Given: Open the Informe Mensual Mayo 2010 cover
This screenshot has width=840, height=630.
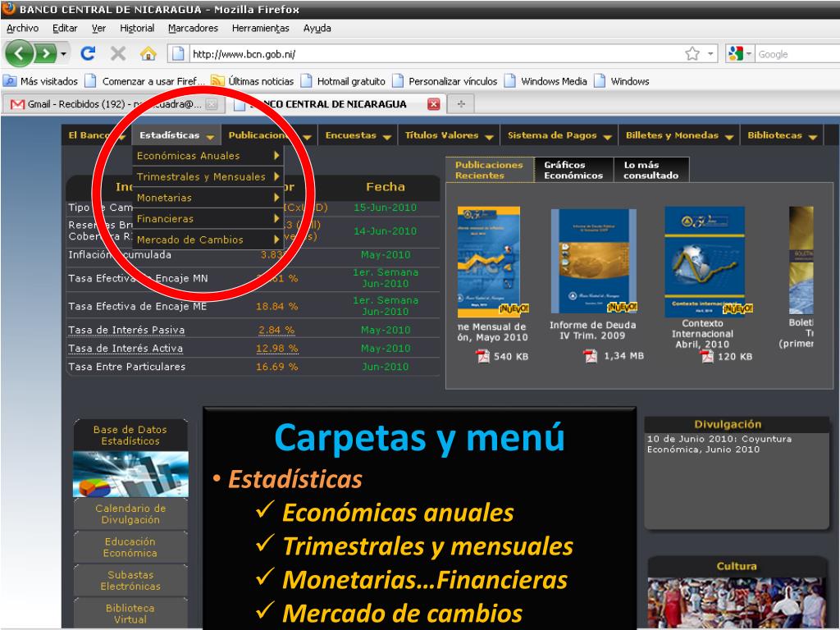Looking at the screenshot, I should coord(489,262).
